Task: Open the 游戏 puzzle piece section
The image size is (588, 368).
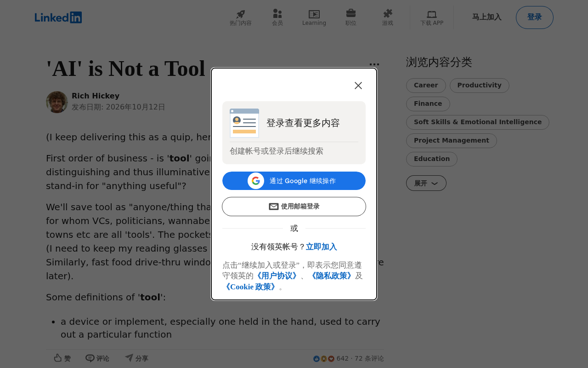Action: [388, 18]
